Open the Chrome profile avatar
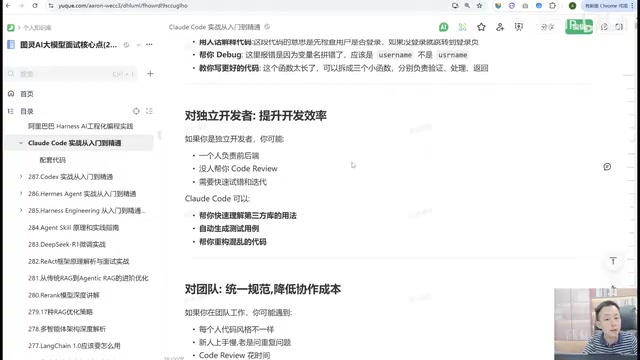640x360 pixels. pyautogui.click(x=573, y=6)
